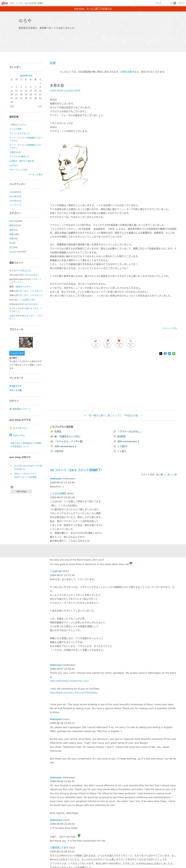Open back number 2018年05月
Image resolution: width=186 pixels, height=868 pixels.
(15, 192)
